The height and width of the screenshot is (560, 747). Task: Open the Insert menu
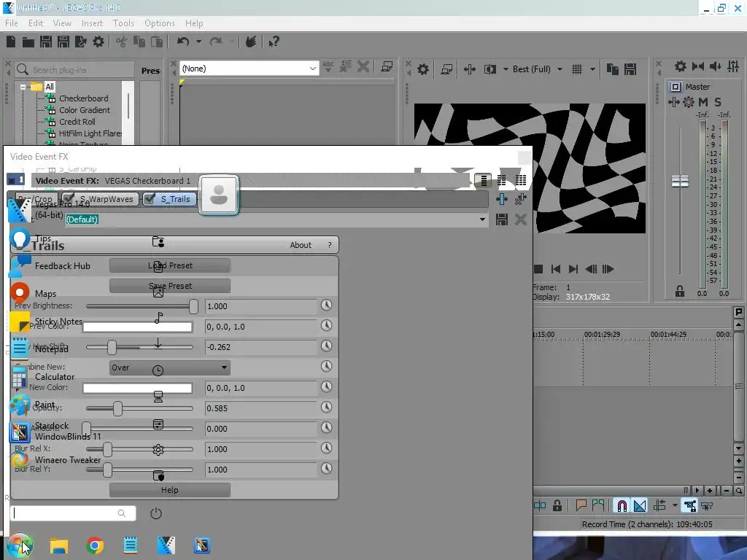[92, 23]
